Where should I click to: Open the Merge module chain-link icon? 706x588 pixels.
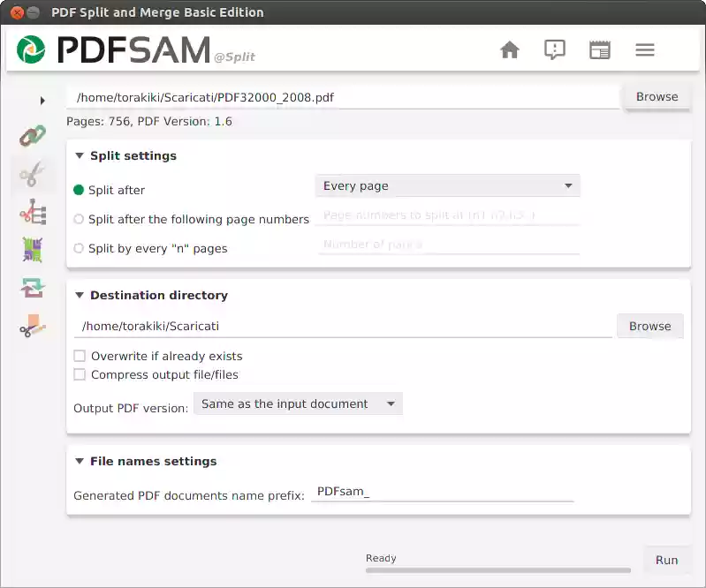point(33,136)
